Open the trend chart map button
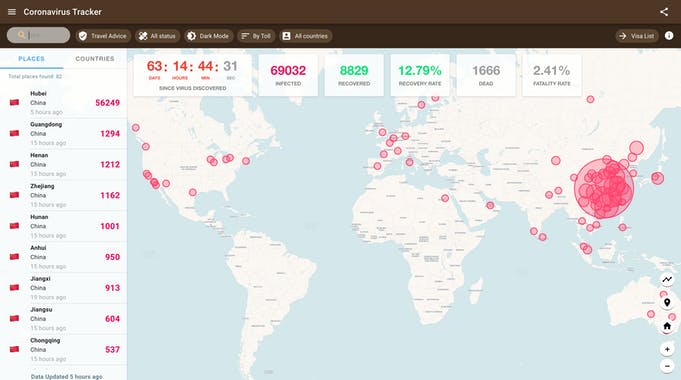 pyautogui.click(x=667, y=279)
